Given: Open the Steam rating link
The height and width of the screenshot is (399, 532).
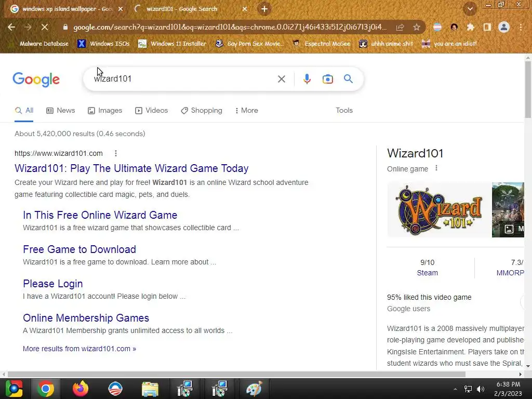Looking at the screenshot, I should coord(427,273).
